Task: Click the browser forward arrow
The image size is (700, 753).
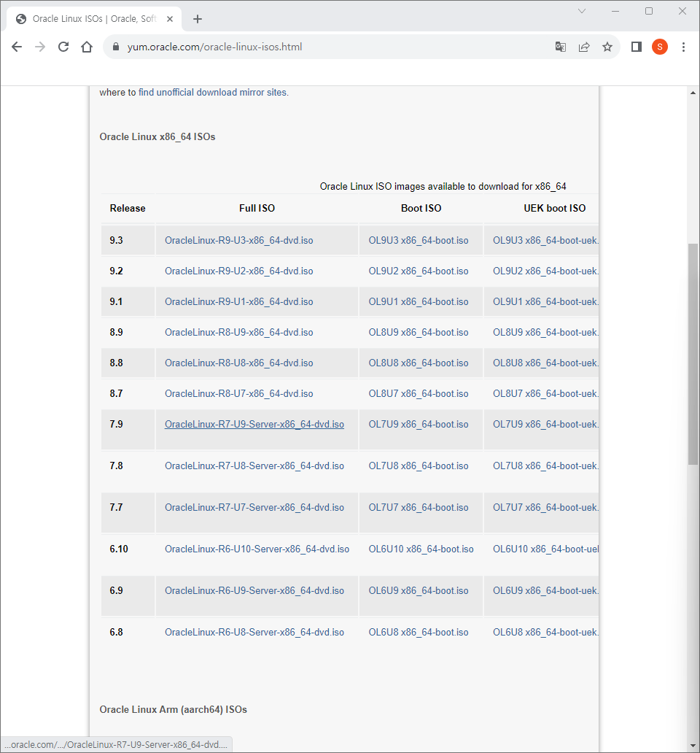Action: [x=40, y=47]
